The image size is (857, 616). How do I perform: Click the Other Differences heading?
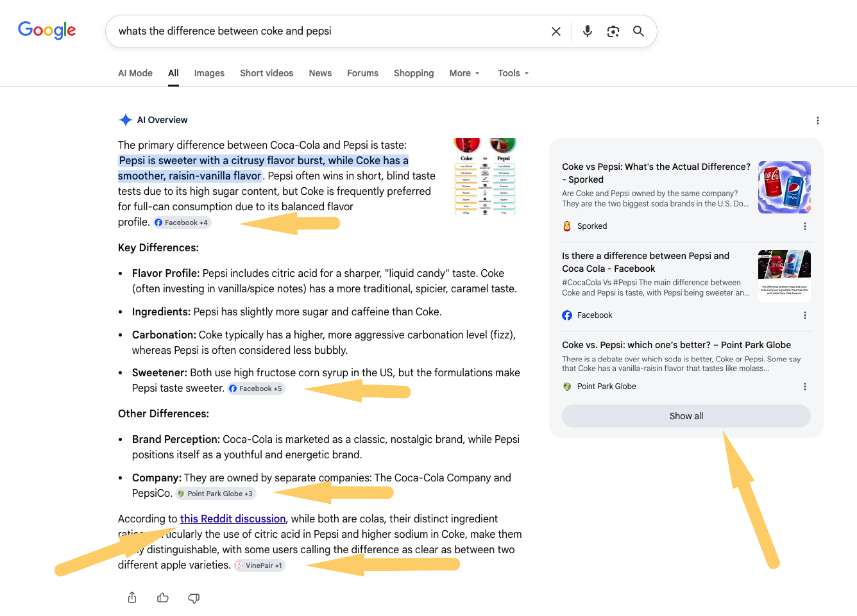click(164, 413)
